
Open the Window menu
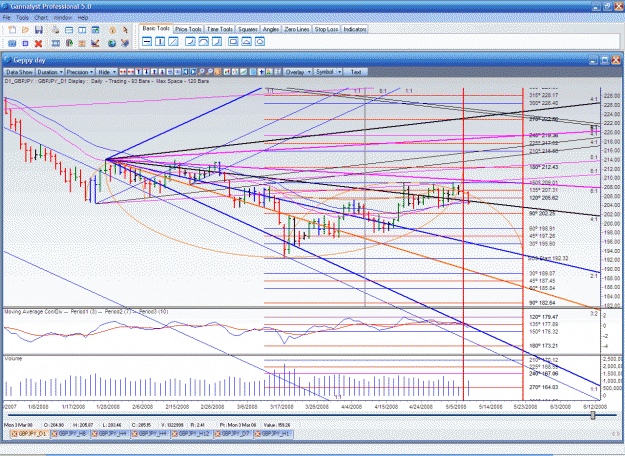click(x=63, y=18)
